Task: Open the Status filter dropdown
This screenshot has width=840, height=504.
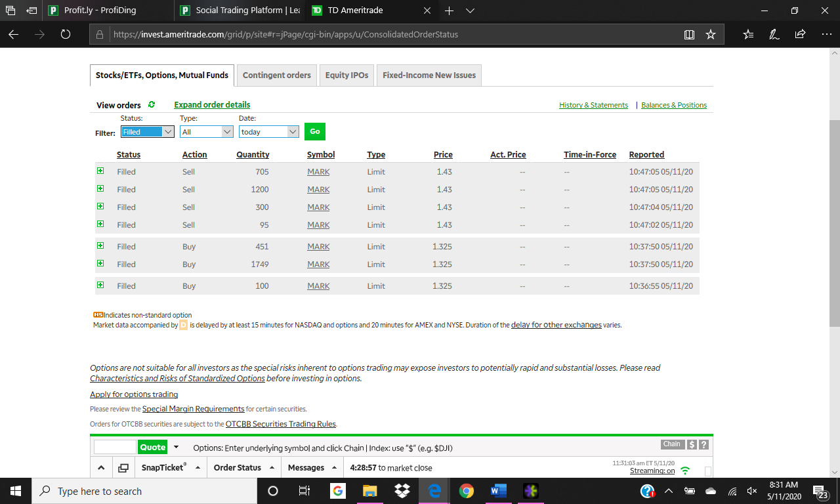Action: tap(148, 132)
